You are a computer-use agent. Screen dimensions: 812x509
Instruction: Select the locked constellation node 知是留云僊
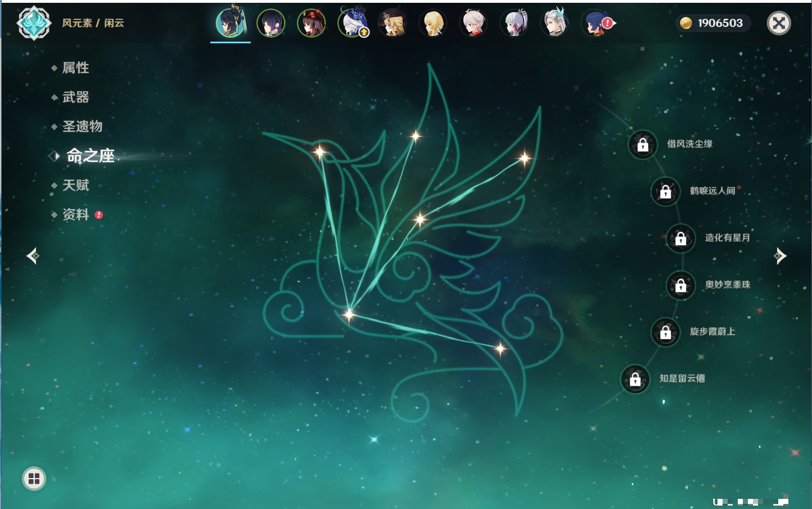pyautogui.click(x=635, y=380)
